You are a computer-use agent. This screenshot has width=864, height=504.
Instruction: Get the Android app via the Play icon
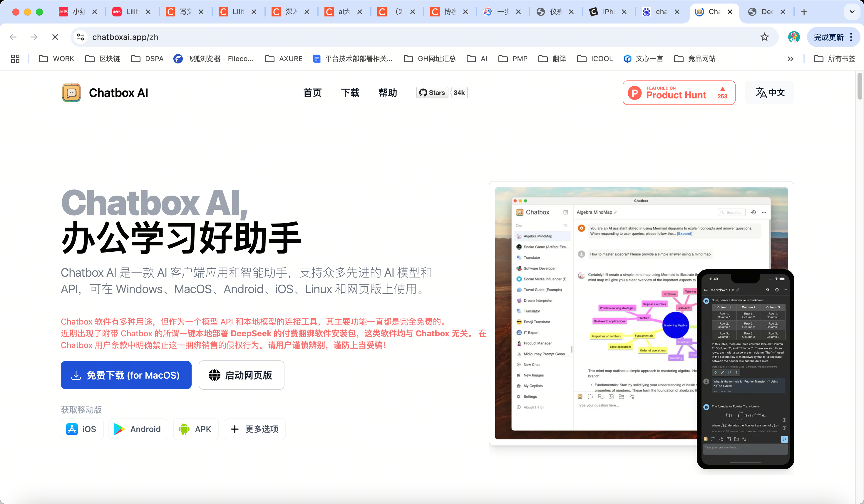click(x=119, y=429)
